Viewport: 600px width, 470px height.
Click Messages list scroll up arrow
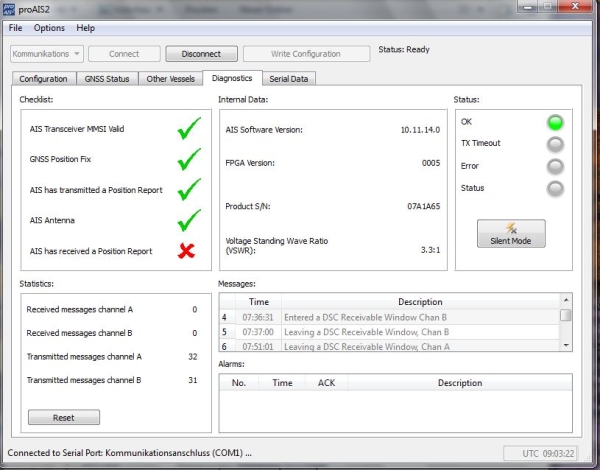point(566,300)
